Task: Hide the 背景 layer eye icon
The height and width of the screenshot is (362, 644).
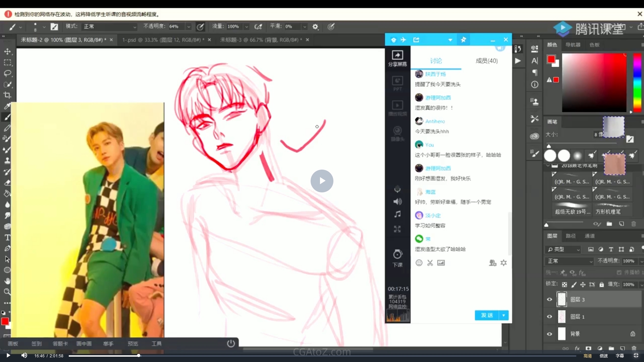Action: click(549, 334)
